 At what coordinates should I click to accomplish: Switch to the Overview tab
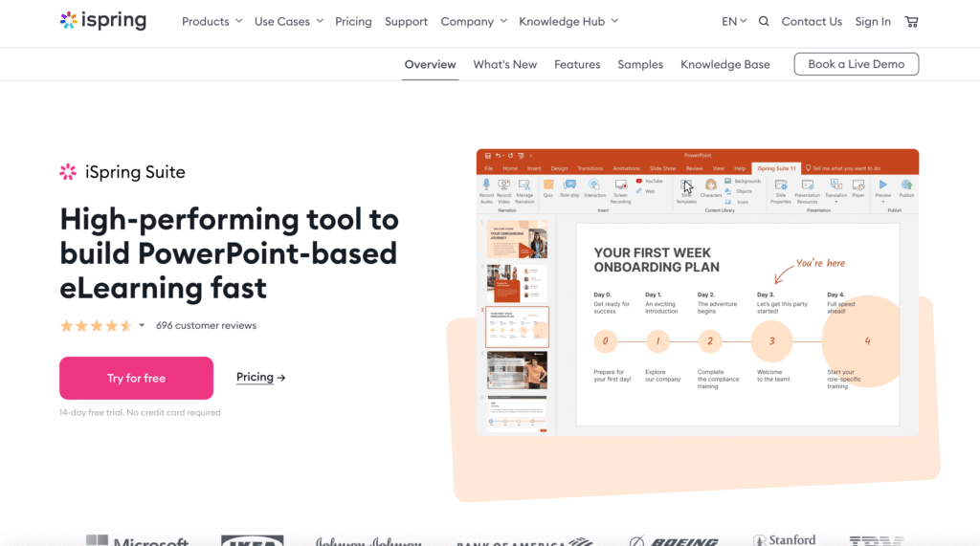click(x=430, y=64)
